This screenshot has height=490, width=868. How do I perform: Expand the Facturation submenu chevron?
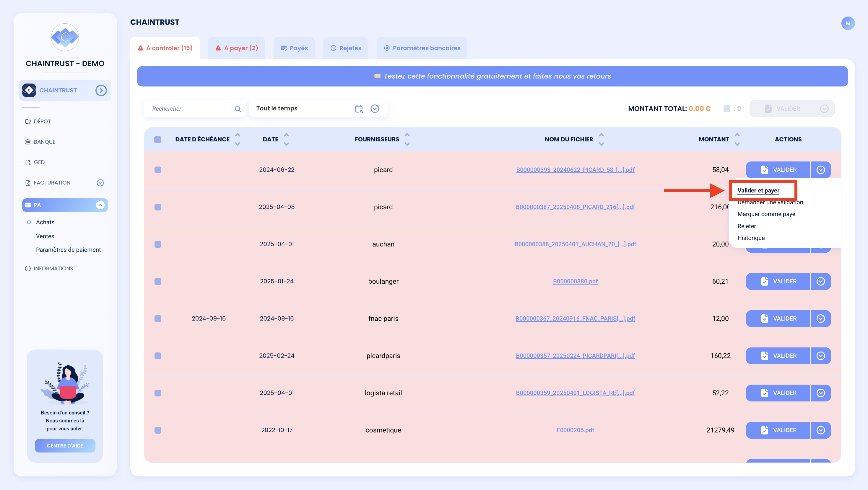(100, 182)
